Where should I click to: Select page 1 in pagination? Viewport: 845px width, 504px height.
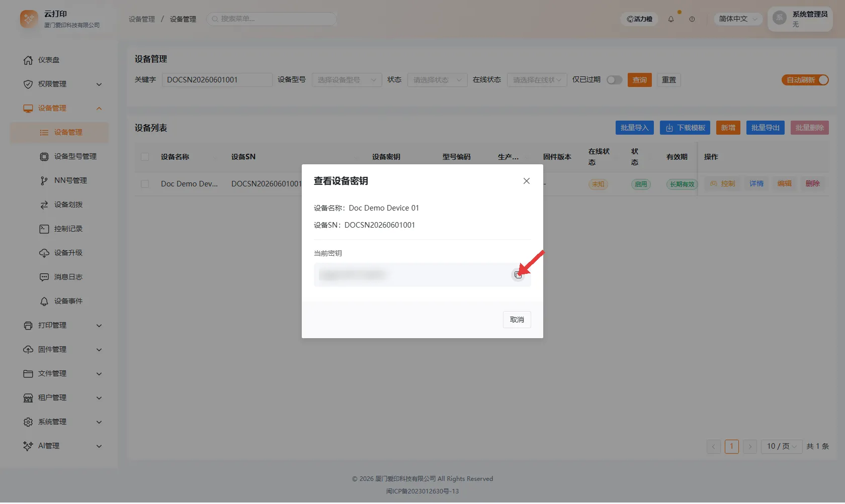(731, 446)
